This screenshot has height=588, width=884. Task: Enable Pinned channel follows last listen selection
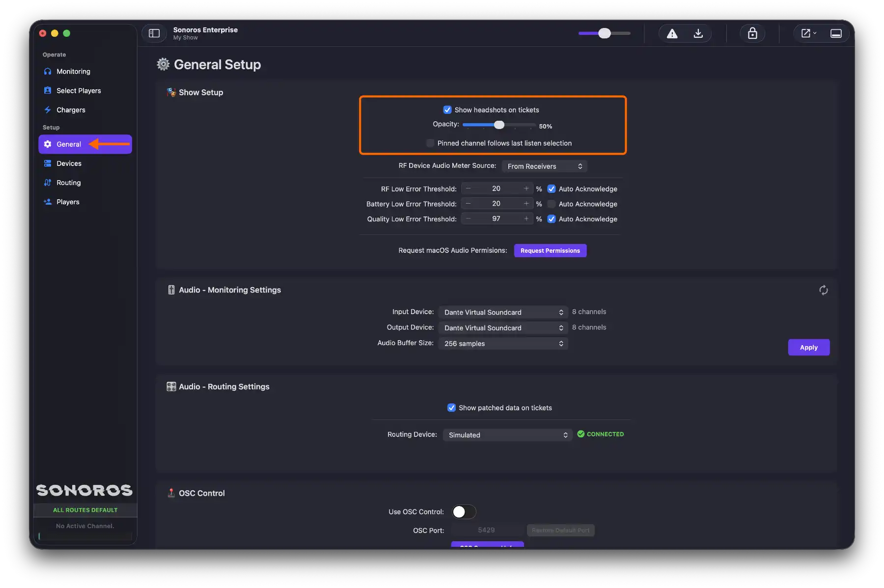430,143
